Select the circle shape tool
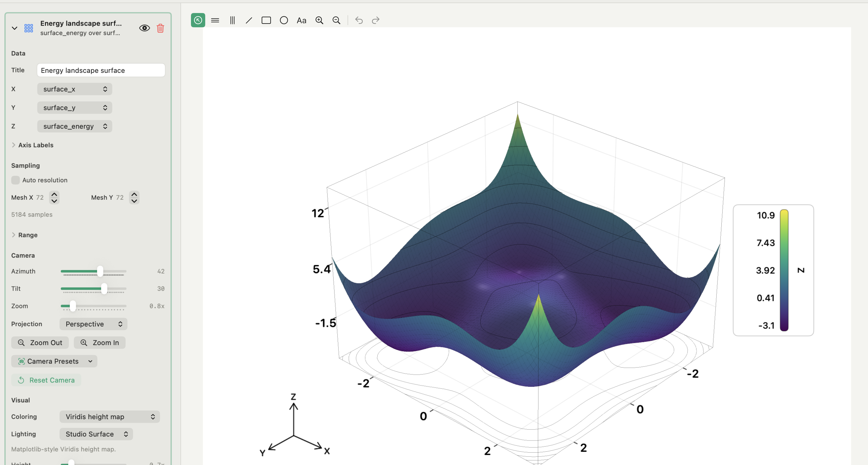The height and width of the screenshot is (465, 868). (x=284, y=20)
